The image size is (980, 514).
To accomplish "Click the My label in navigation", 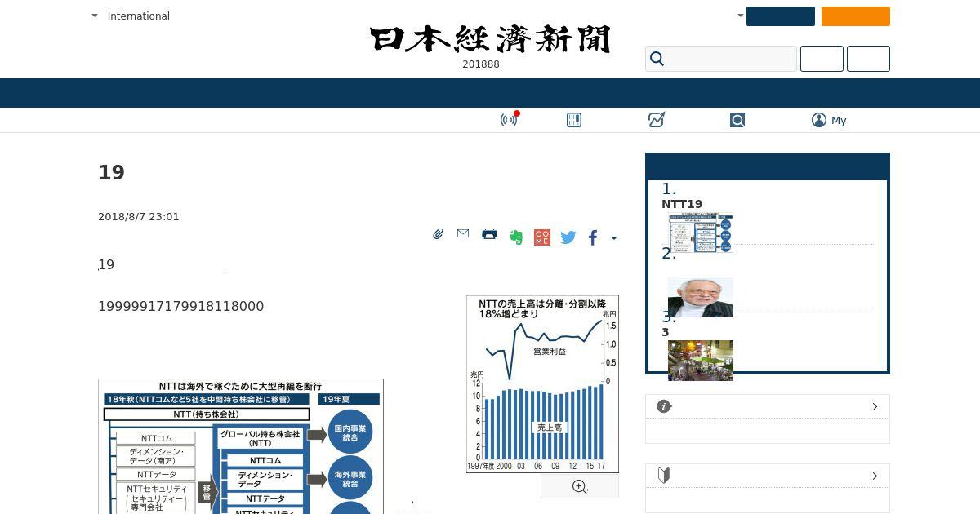I will tap(839, 120).
